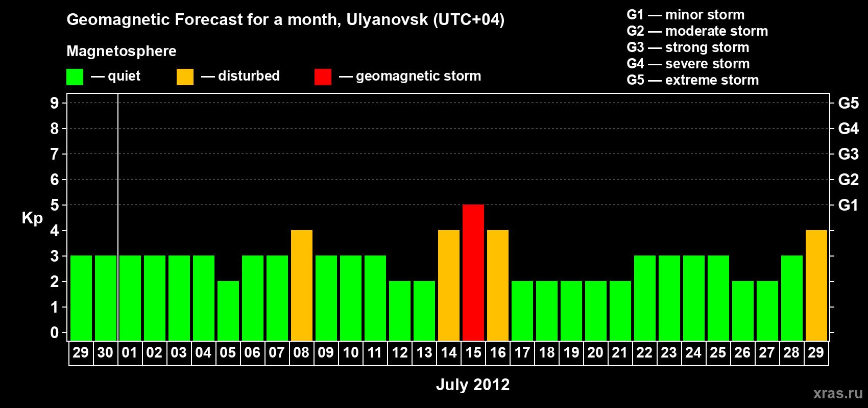
Task: Click the 'G5 — extreme storm' legend line
Action: click(x=693, y=80)
